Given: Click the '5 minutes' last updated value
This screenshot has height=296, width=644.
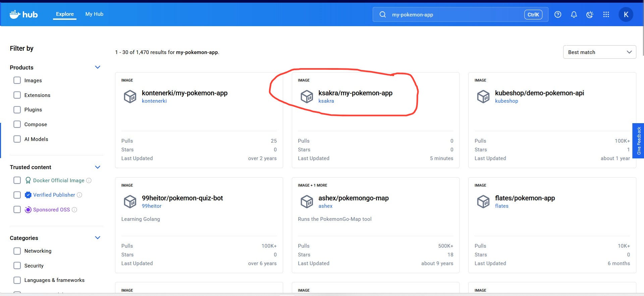Looking at the screenshot, I should (x=441, y=158).
